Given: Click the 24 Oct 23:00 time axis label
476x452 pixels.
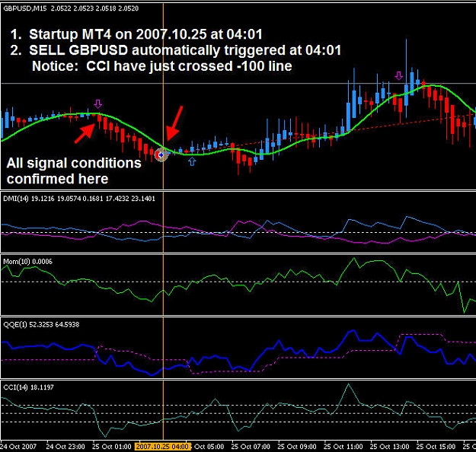Looking at the screenshot, I should tap(65, 447).
